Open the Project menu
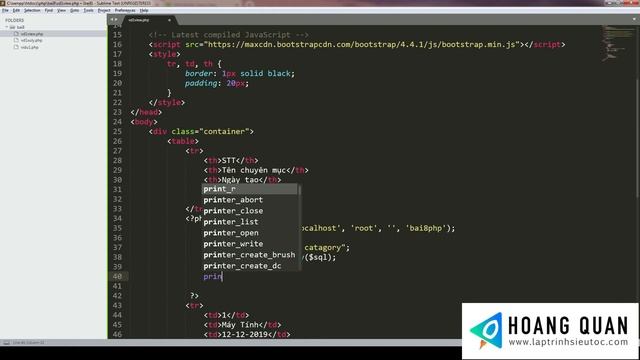Image resolution: width=640 pixels, height=360 pixels. tap(104, 10)
